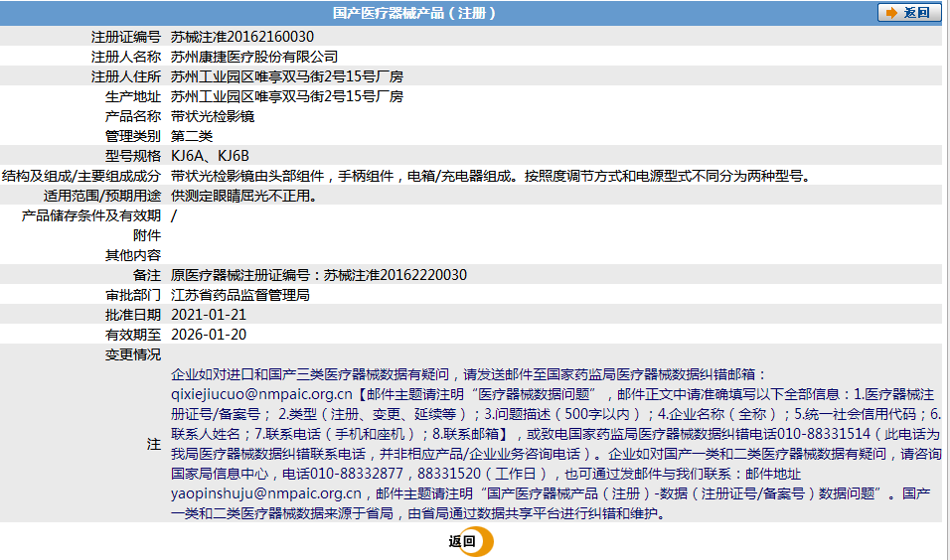Click the 型号规格 field label
Viewport: 950px width, 560px height.
point(133,156)
